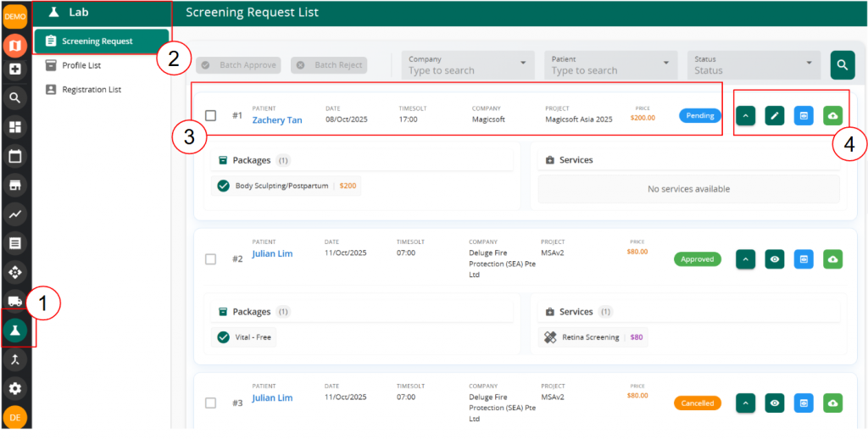Click green cloud upload icon for request #1
Image resolution: width=868 pixels, height=439 pixels.
pyautogui.click(x=832, y=115)
